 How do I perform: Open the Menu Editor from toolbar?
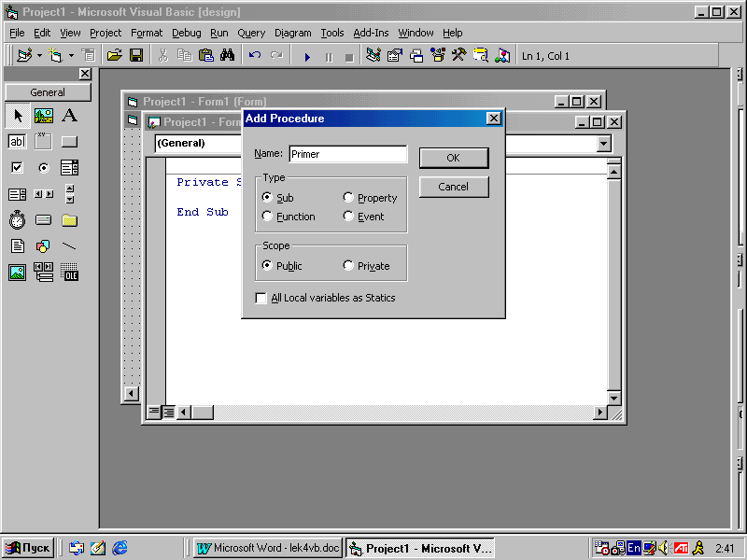click(89, 56)
